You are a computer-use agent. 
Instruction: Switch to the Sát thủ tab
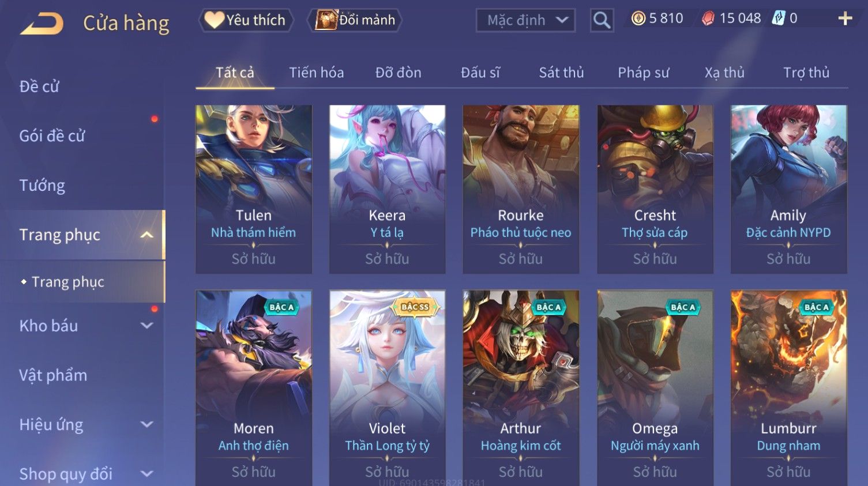point(561,73)
